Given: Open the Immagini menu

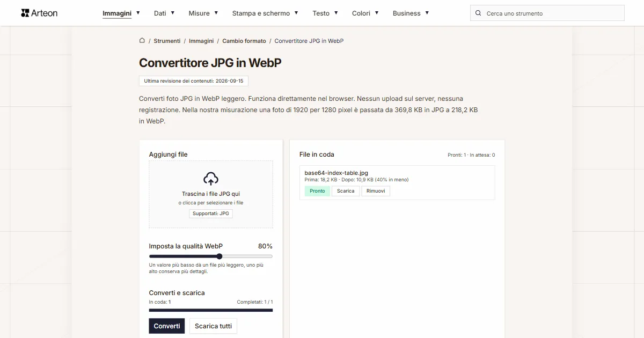Looking at the screenshot, I should tap(117, 13).
